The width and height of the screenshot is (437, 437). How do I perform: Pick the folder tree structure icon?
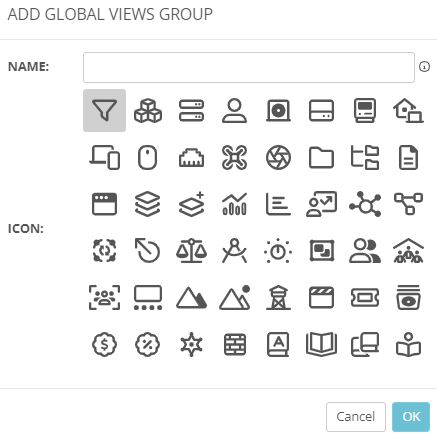point(365,157)
